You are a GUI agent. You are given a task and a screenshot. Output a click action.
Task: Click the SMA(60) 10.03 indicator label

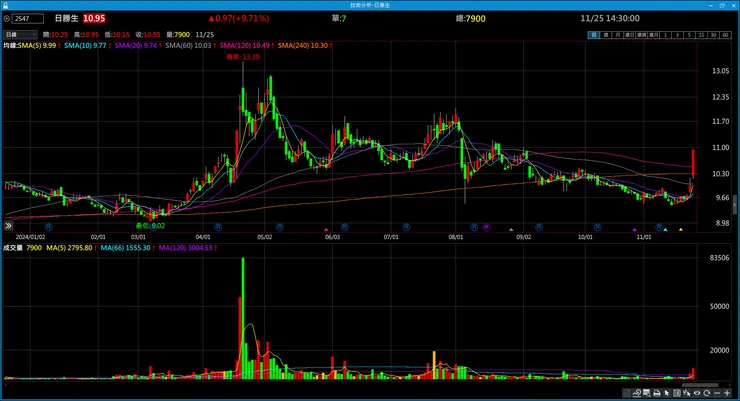(x=190, y=46)
